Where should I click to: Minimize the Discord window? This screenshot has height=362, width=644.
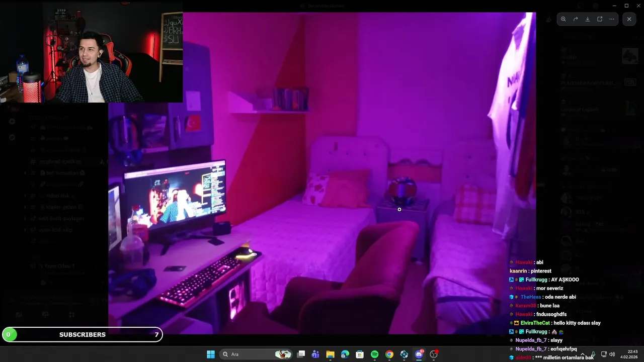[614, 6]
